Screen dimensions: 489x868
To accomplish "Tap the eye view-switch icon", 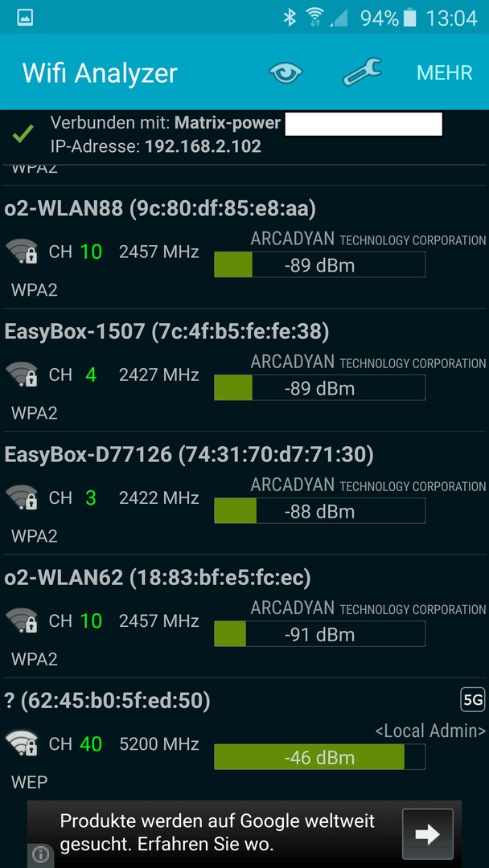I will pyautogui.click(x=286, y=72).
